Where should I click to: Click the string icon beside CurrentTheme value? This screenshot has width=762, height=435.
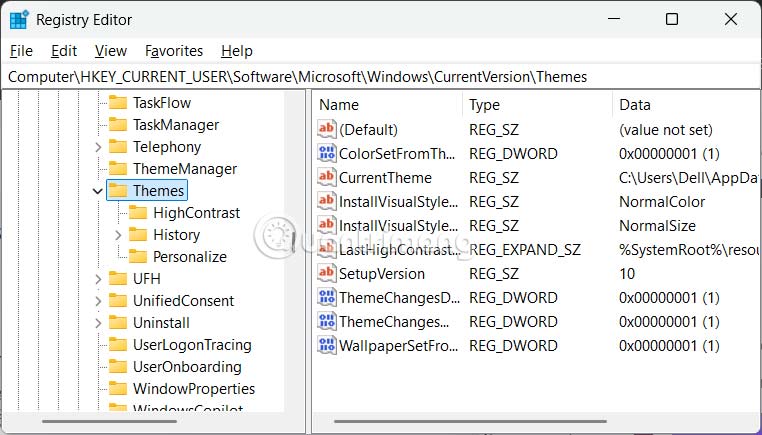(327, 177)
